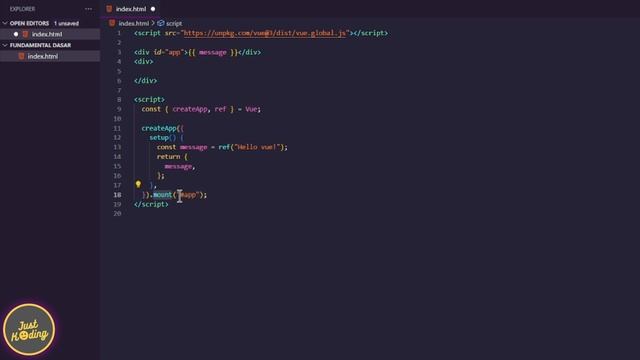
Task: Click script symbol in breadcrumb
Action: [174, 24]
